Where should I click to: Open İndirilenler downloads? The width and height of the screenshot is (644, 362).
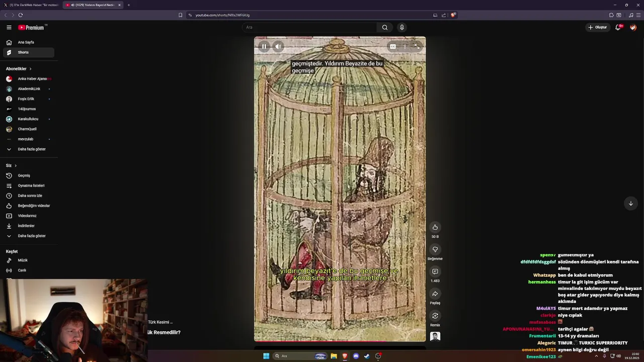[x=29, y=226]
